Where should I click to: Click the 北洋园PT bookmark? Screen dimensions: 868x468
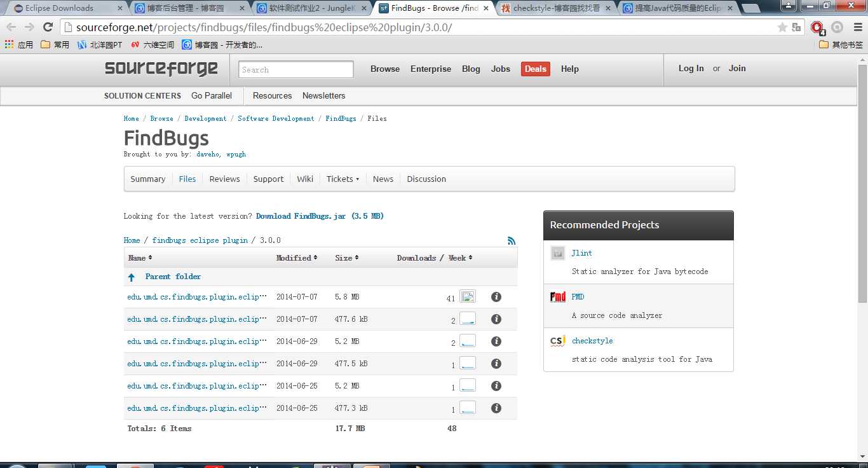coord(100,45)
